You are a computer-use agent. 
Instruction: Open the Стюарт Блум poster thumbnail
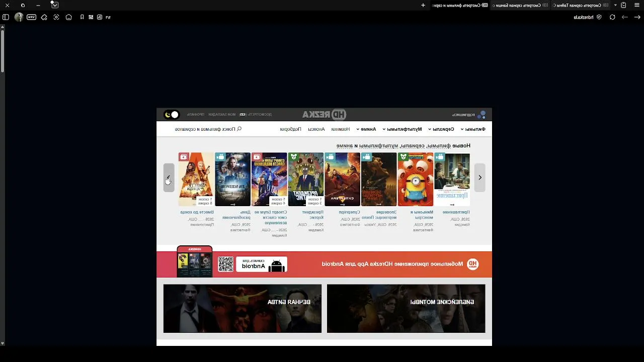tap(269, 179)
